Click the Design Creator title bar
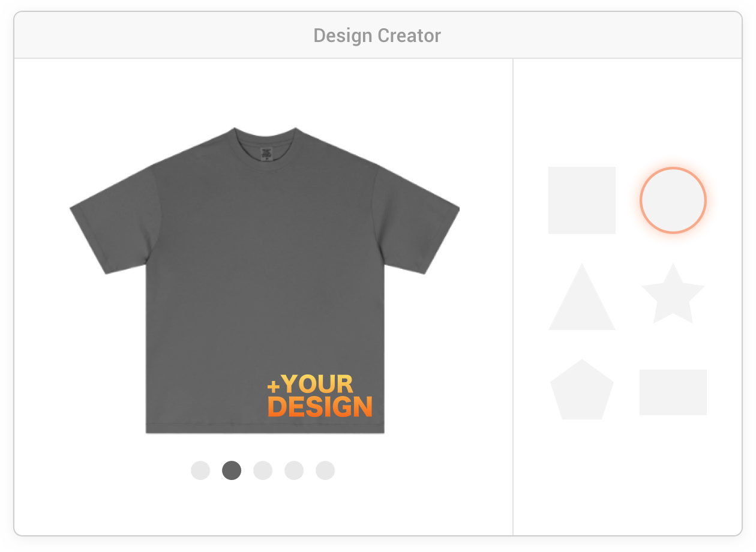This screenshot has height=552, width=756. [x=378, y=35]
